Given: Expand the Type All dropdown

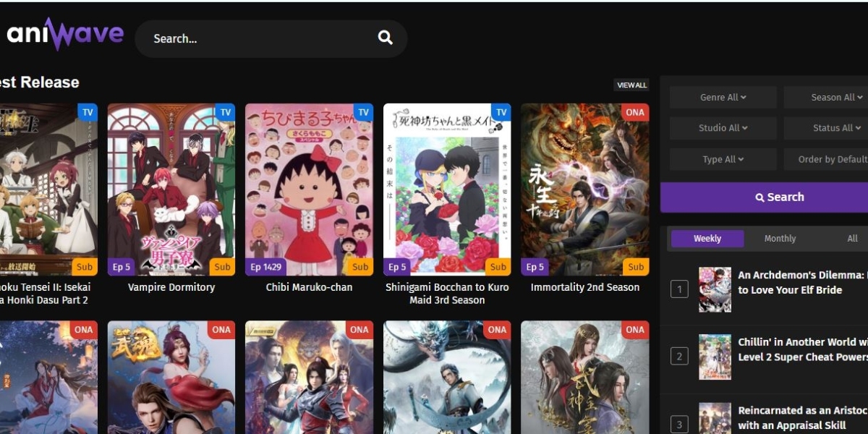Looking at the screenshot, I should [x=723, y=159].
